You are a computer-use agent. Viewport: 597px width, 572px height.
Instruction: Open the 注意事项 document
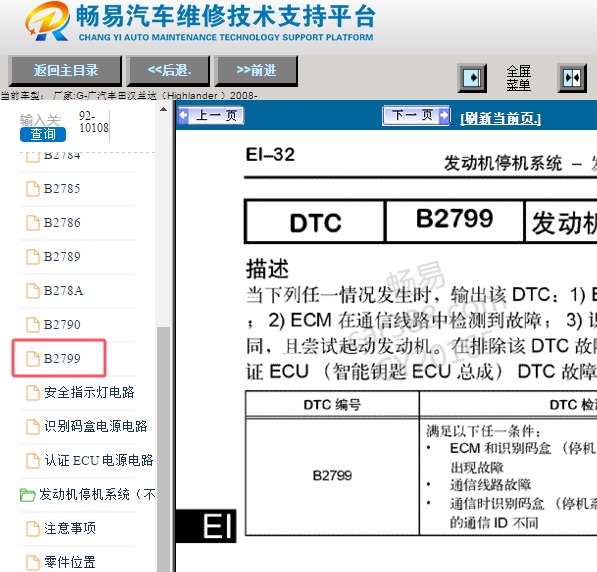tap(70, 528)
